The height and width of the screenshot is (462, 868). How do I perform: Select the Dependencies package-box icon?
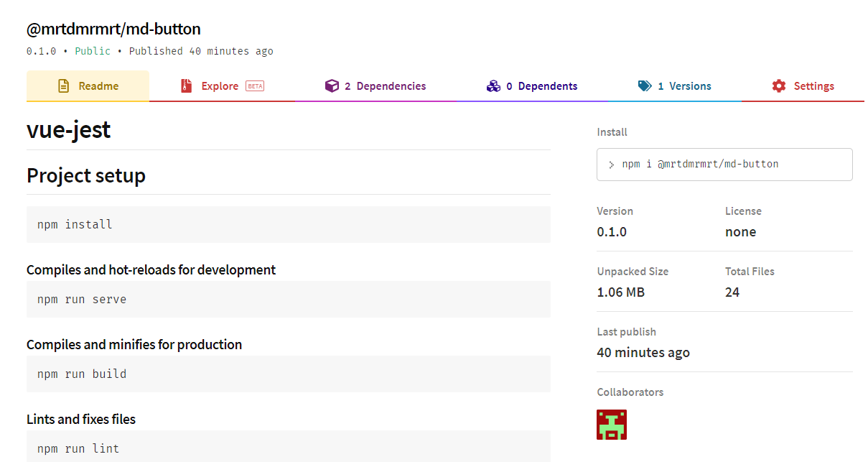tap(332, 86)
